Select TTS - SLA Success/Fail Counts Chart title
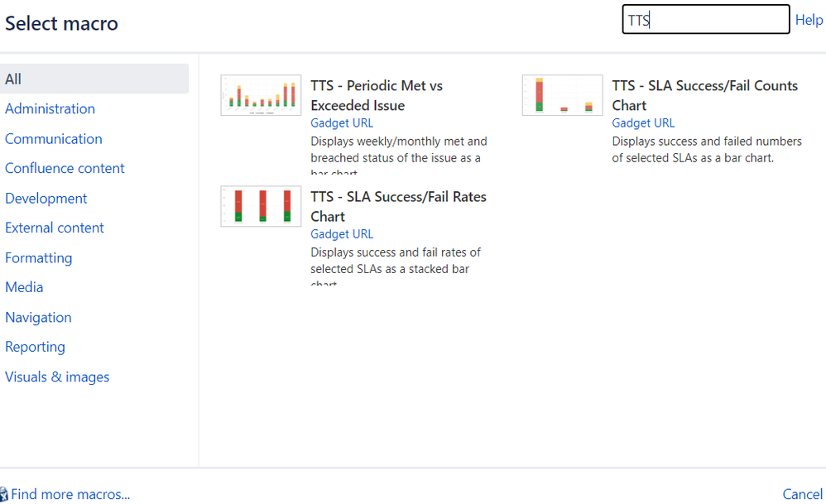 704,95
